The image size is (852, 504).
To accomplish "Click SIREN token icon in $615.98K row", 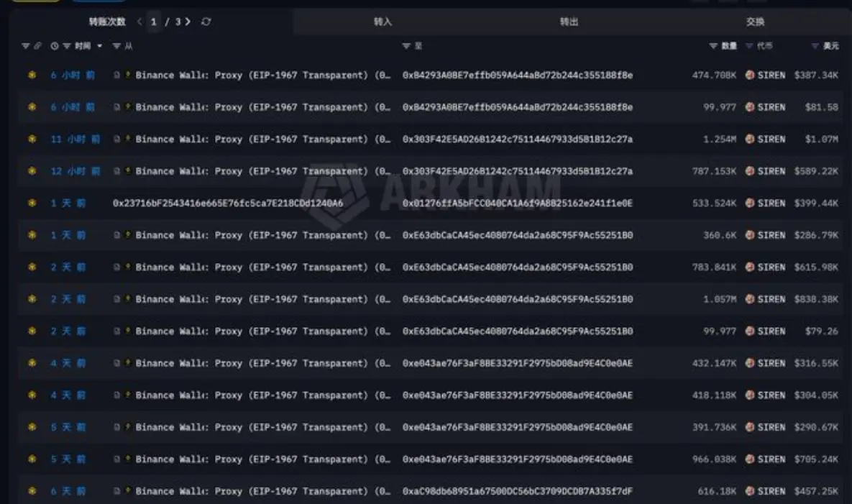I will point(750,267).
